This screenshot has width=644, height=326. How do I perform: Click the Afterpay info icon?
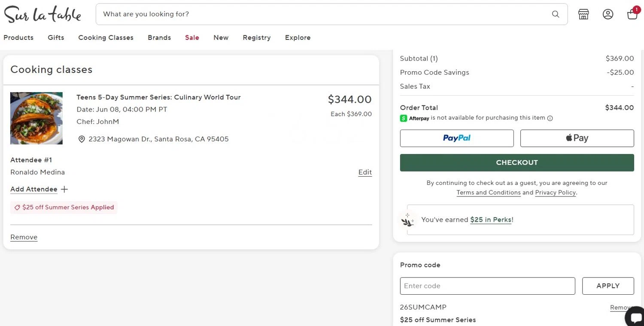click(x=550, y=118)
